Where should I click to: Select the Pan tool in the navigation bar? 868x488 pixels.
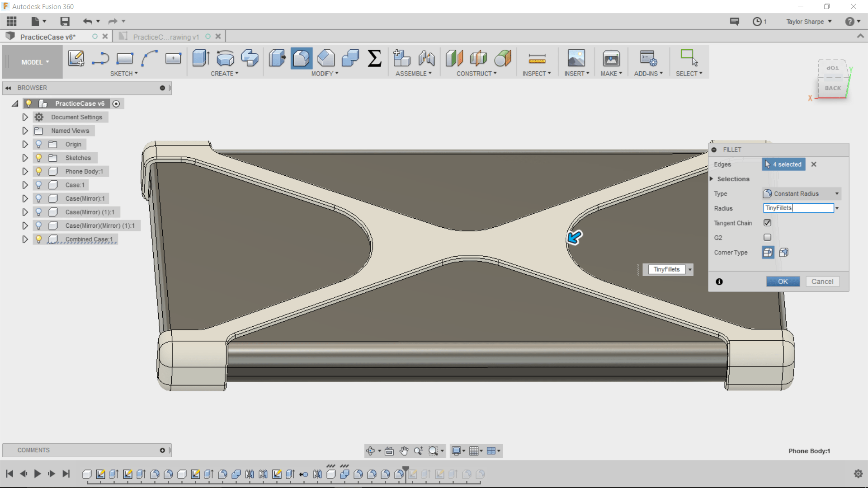tap(404, 450)
